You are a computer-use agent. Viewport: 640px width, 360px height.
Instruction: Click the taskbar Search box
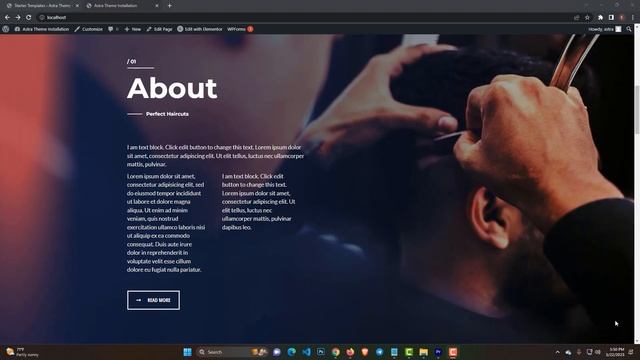coord(231,352)
